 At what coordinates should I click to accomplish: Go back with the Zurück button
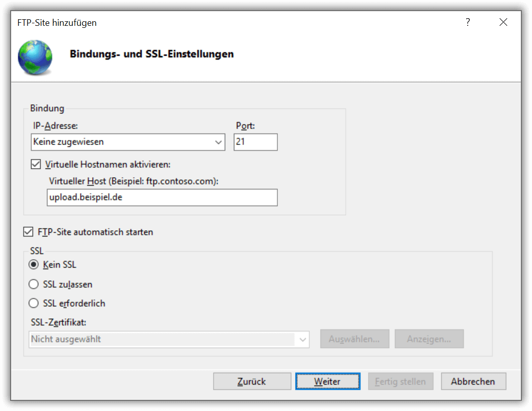[x=252, y=381]
